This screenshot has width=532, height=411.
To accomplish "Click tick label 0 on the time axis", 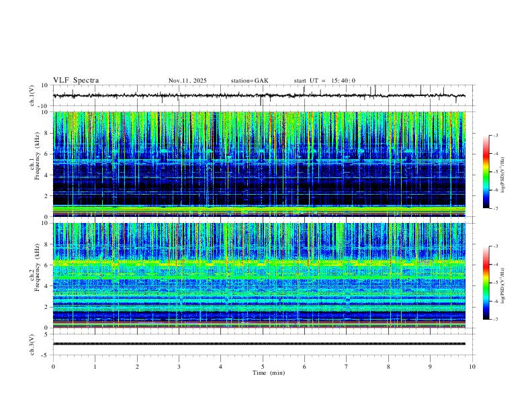I will pyautogui.click(x=53, y=367).
